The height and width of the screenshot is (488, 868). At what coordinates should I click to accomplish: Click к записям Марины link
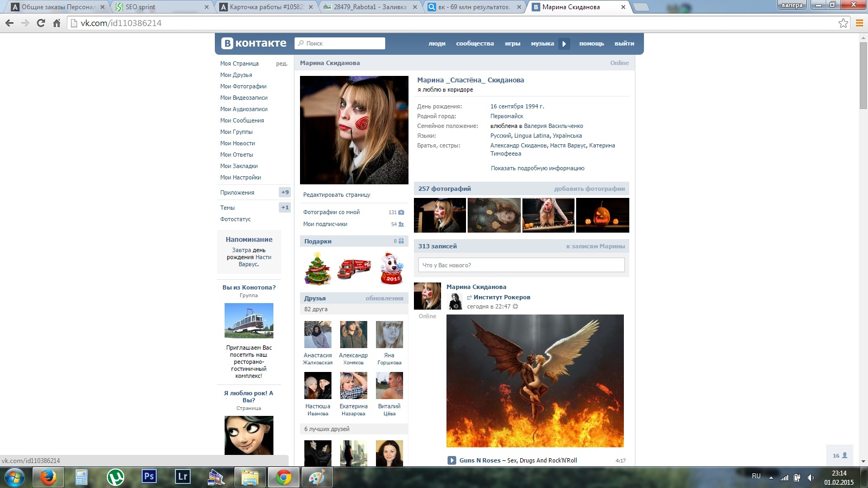click(596, 246)
